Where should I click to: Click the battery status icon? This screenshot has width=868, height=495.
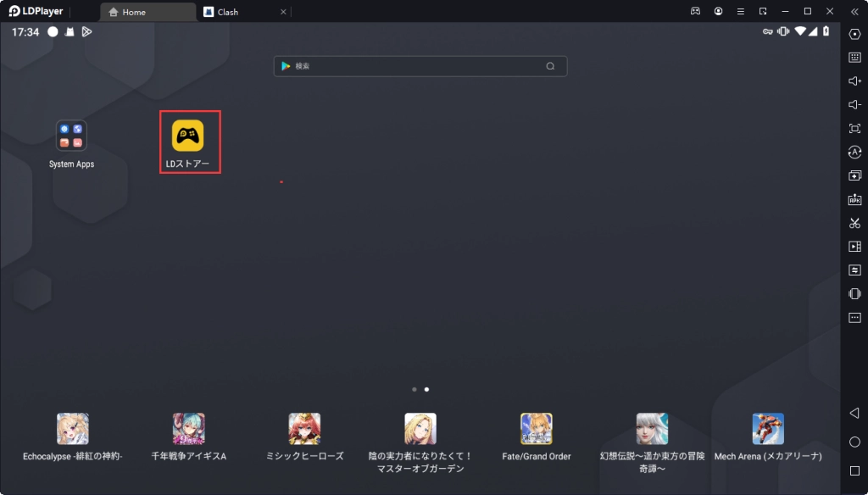(826, 31)
